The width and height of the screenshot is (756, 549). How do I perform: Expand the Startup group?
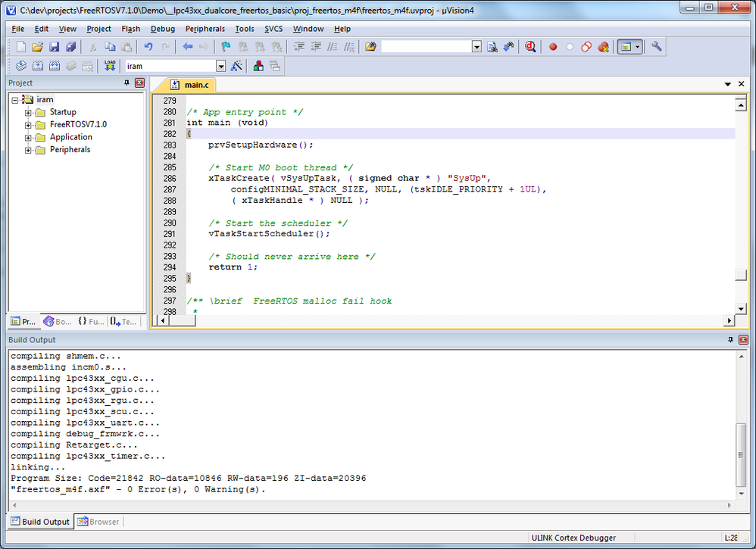28,111
